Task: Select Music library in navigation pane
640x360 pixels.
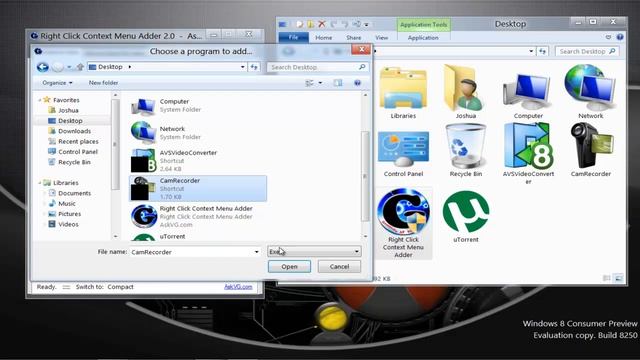Action: [x=67, y=203]
